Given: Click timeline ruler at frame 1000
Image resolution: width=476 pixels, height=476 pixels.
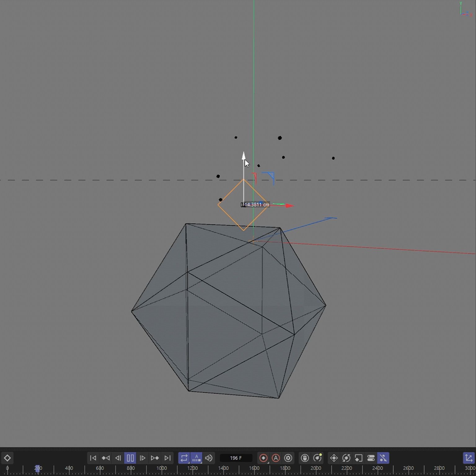Looking at the screenshot, I should pyautogui.click(x=161, y=468).
